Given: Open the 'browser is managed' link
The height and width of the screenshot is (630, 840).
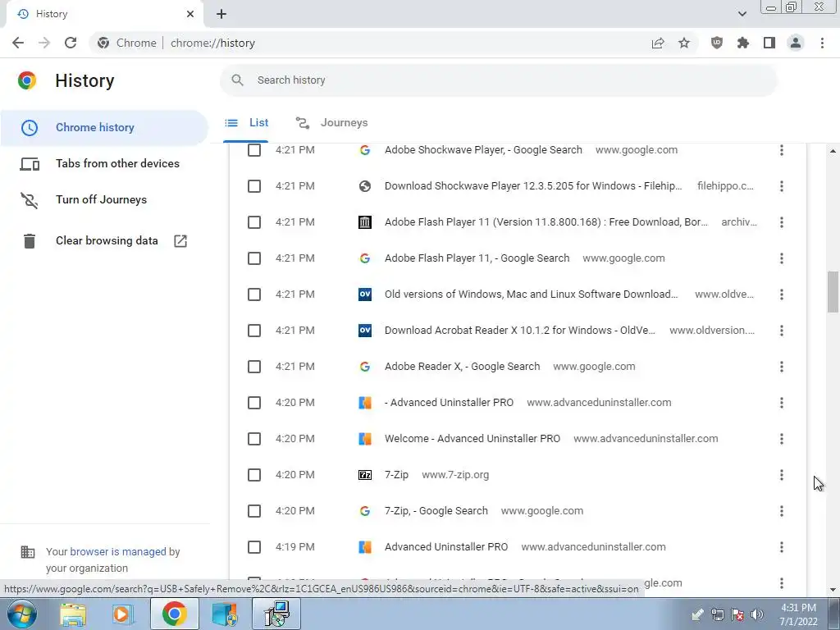Looking at the screenshot, I should pyautogui.click(x=118, y=551).
